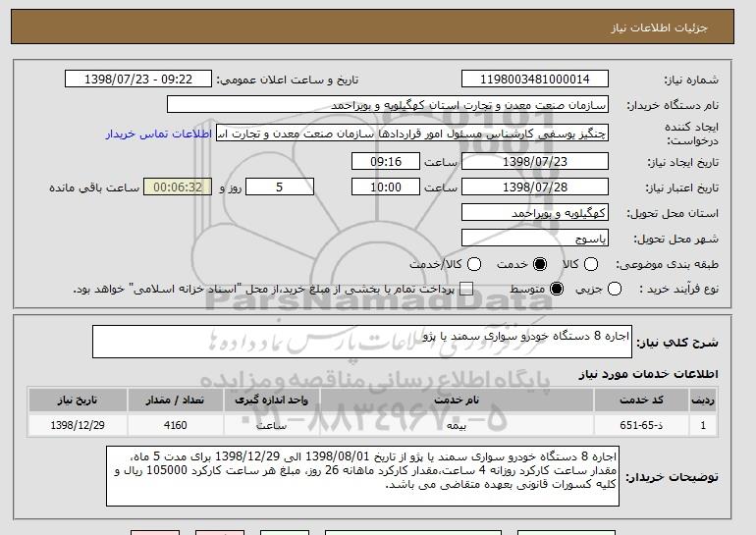Click the ساعت باقی مانده label
The width and height of the screenshot is (756, 535).
[94, 187]
